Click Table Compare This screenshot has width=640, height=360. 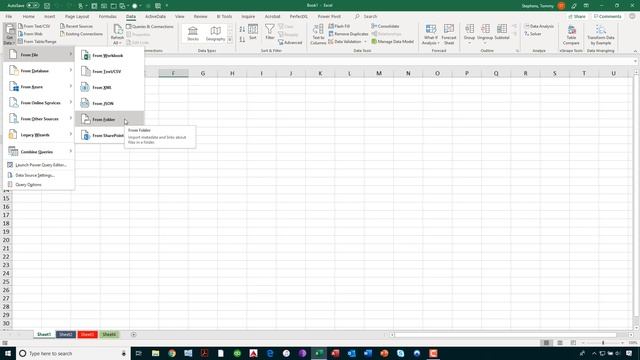[571, 35]
